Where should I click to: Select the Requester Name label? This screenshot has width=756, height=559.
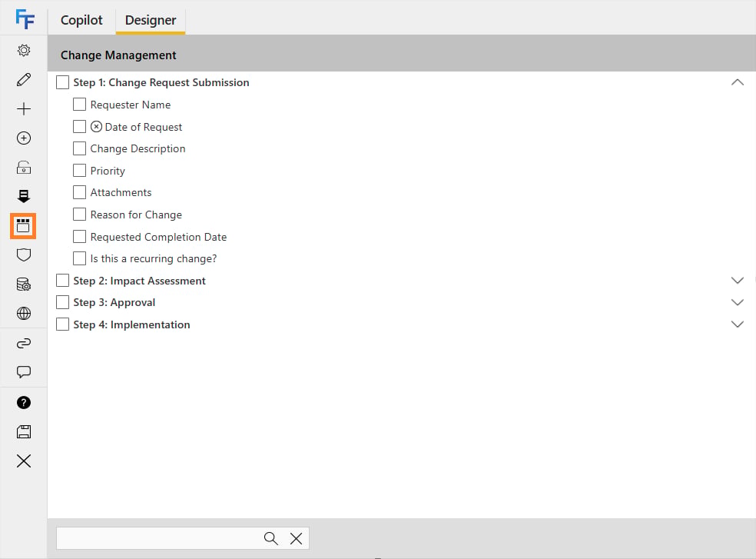[x=130, y=105]
